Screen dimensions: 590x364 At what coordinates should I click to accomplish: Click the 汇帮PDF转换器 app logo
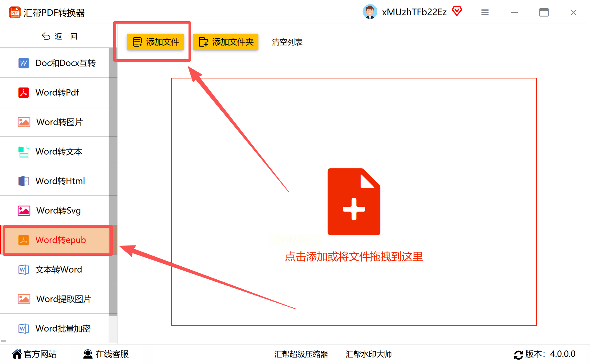[15, 12]
